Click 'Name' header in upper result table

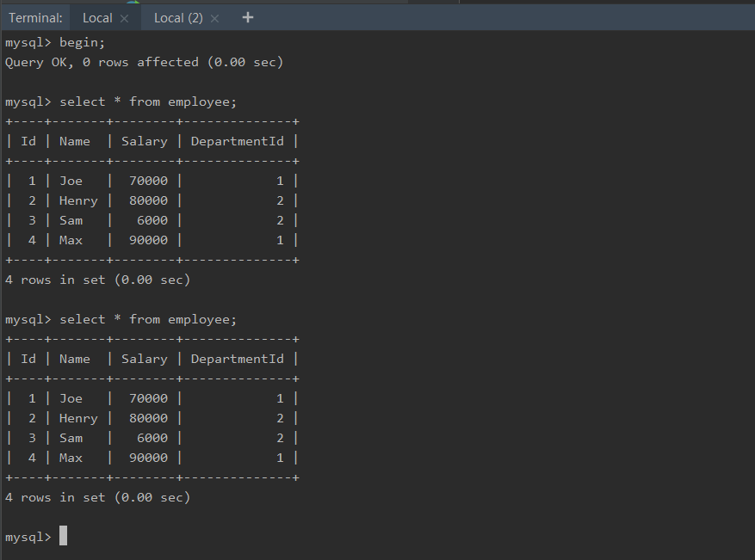75,141
